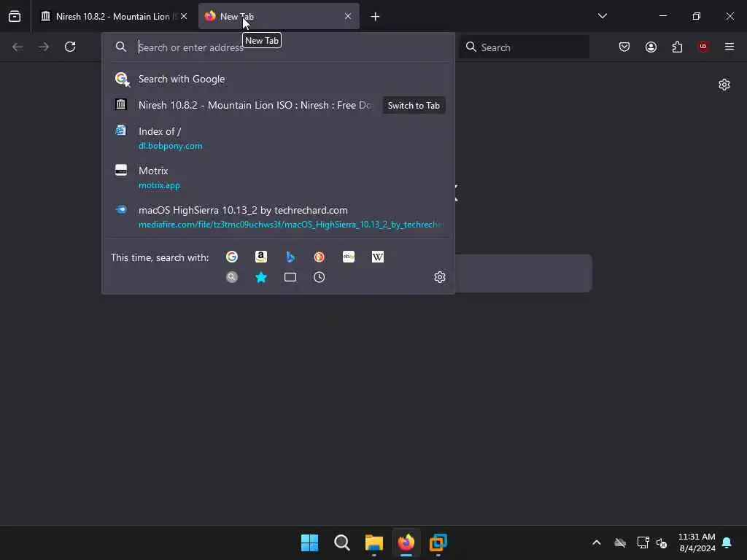Screen dimensions: 747x560
Task: Click the muted volume tray icon
Action: pyautogui.click(x=662, y=542)
